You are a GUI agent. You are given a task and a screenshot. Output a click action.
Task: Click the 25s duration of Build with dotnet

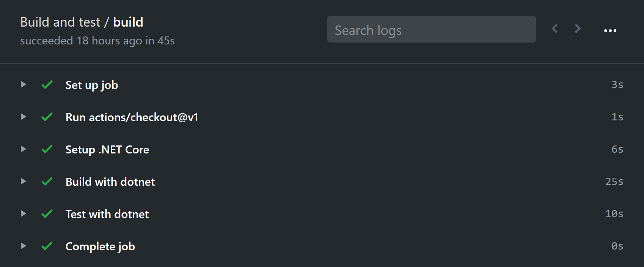[x=614, y=182]
